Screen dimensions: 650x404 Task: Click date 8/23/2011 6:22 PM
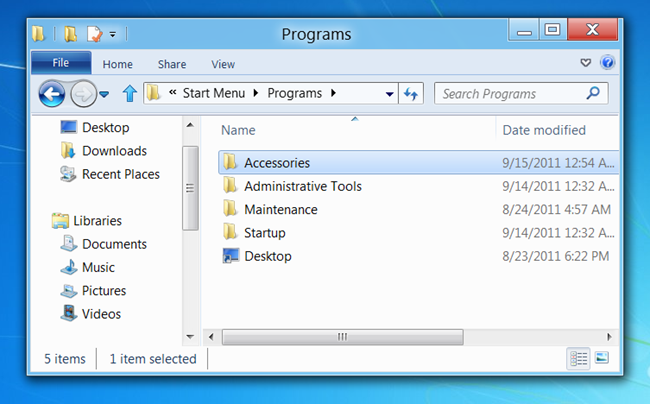pyautogui.click(x=555, y=256)
